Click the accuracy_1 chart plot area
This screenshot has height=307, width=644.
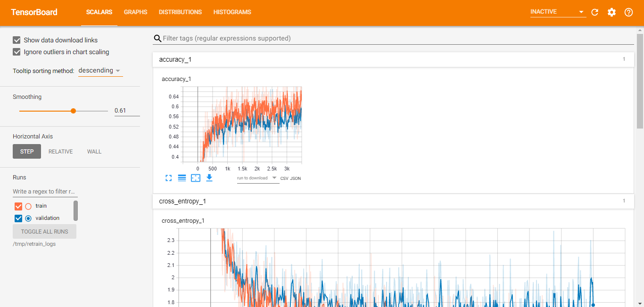tap(242, 124)
